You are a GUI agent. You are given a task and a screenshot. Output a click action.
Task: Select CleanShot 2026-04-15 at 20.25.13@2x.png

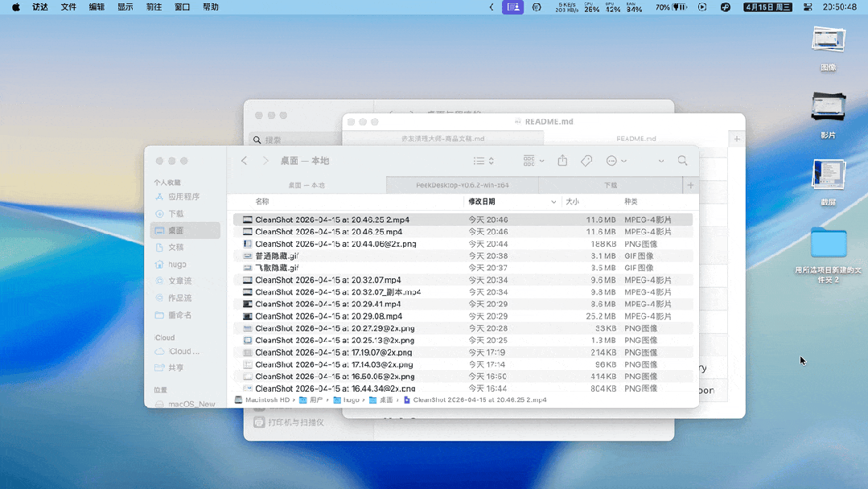tap(463, 340)
